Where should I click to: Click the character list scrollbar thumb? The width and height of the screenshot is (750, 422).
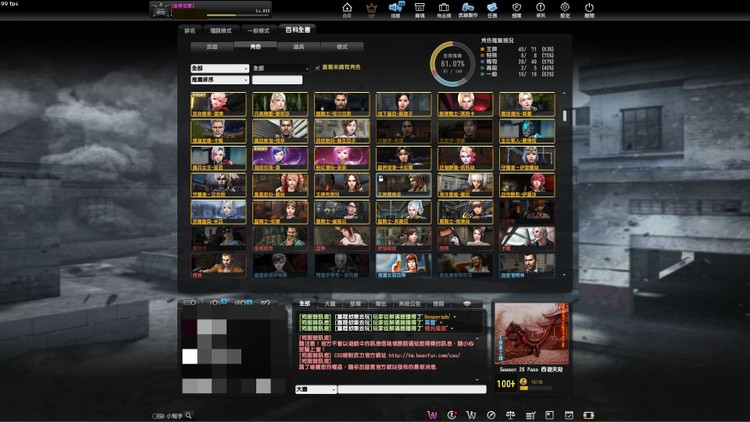tap(564, 115)
